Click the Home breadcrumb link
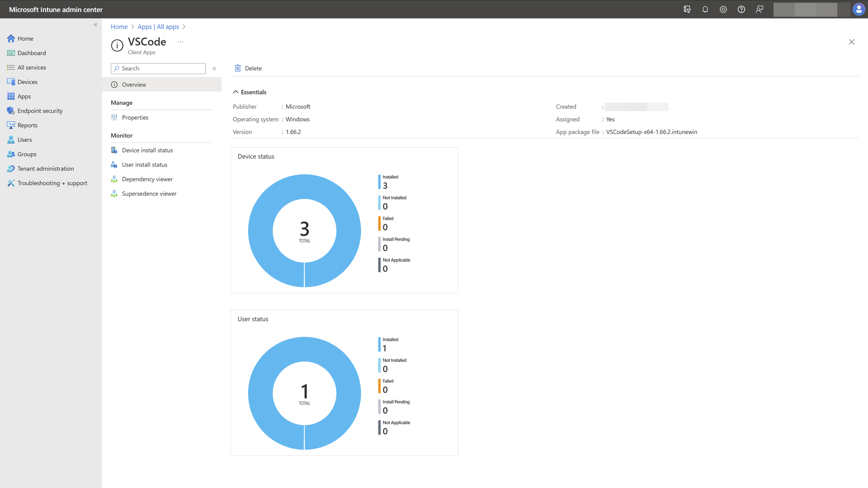Viewport: 868px width, 488px height. [x=119, y=27]
